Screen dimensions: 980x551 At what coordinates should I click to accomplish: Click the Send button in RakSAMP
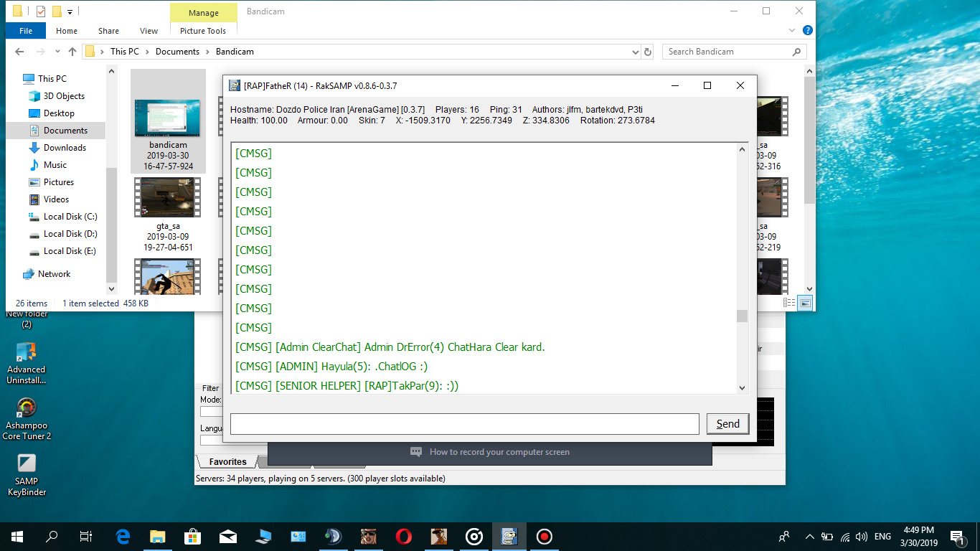[727, 424]
